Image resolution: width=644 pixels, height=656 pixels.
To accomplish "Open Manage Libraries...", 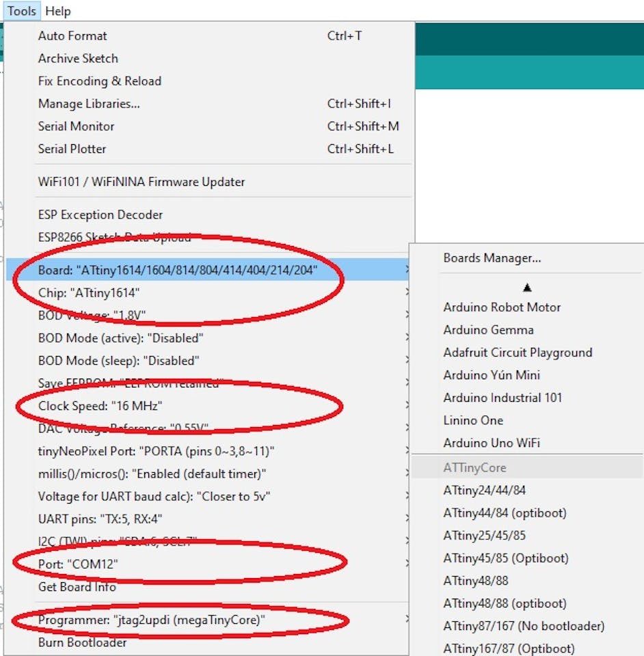I will pos(208,104).
